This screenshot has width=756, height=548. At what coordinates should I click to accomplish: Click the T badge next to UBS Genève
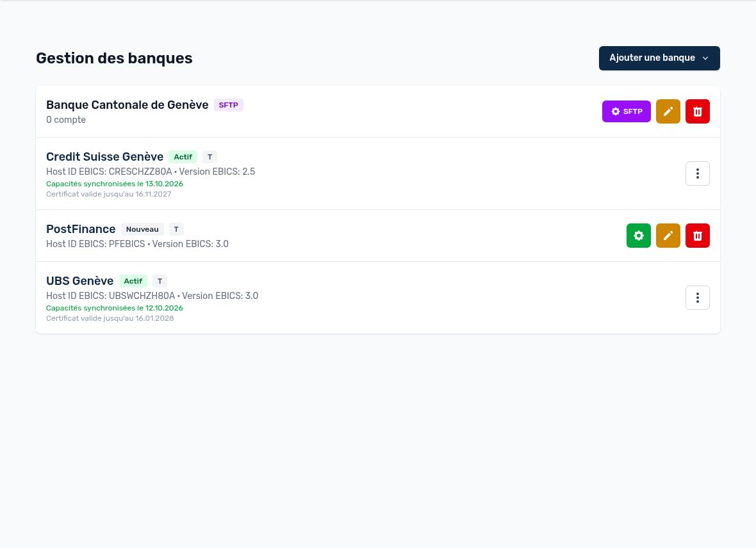click(160, 281)
